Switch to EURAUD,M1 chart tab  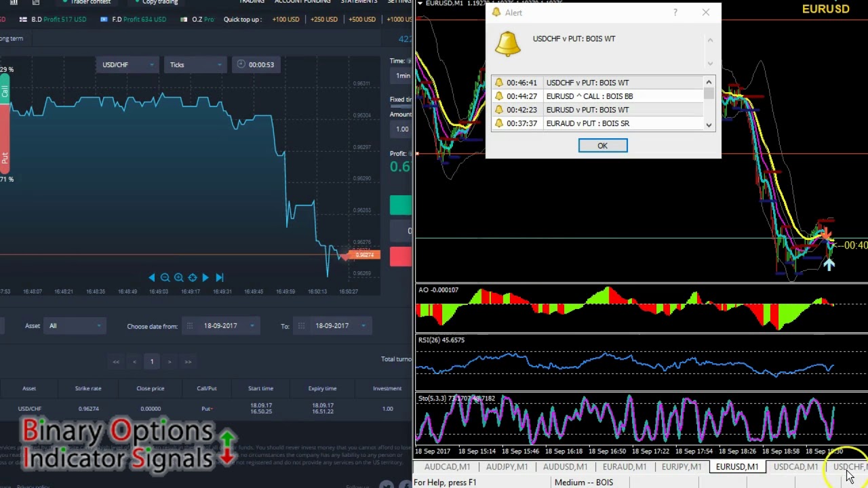coord(625,467)
